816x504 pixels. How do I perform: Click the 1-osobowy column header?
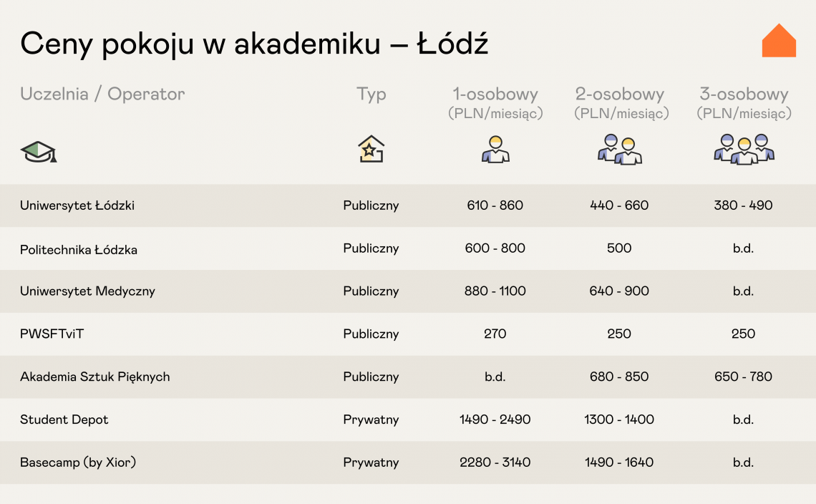point(495,94)
